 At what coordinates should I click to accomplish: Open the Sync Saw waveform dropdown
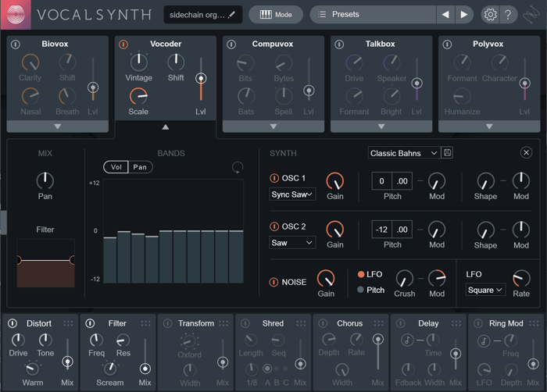coord(292,194)
